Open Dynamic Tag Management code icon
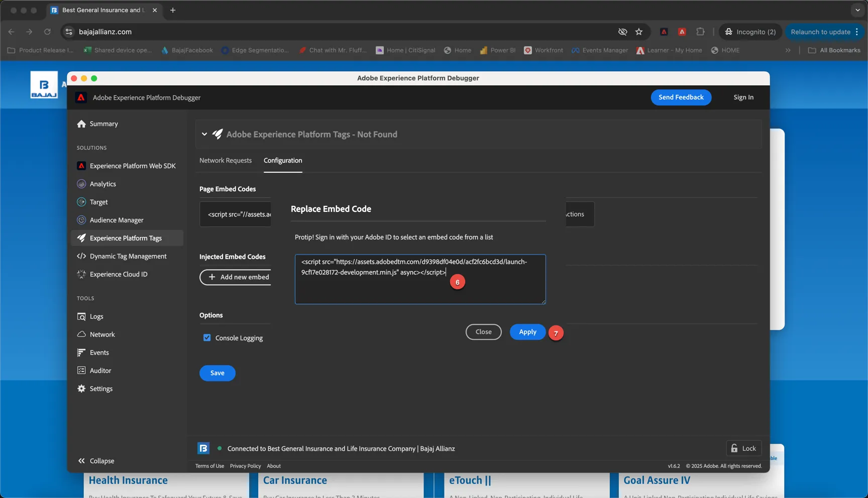 [x=81, y=257]
